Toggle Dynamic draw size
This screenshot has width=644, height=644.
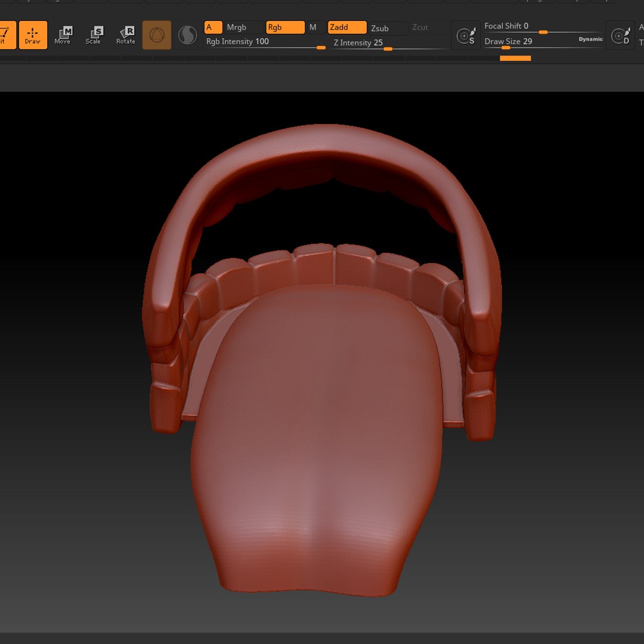[x=590, y=39]
